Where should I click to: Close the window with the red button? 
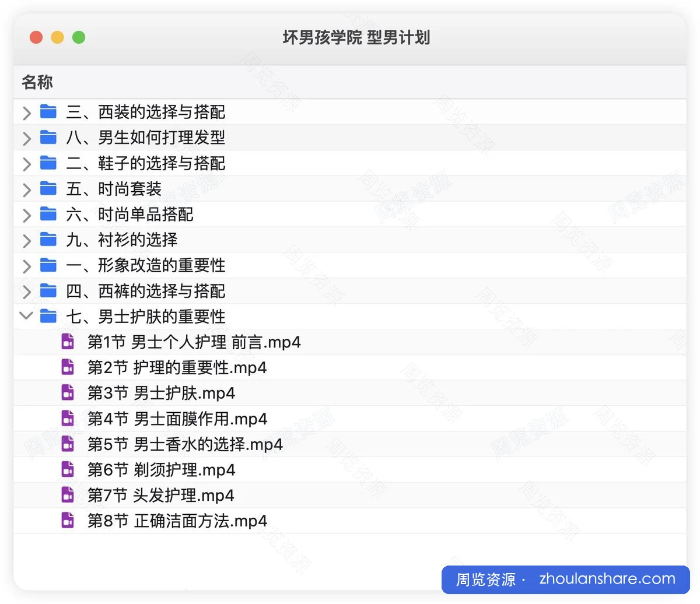36,37
